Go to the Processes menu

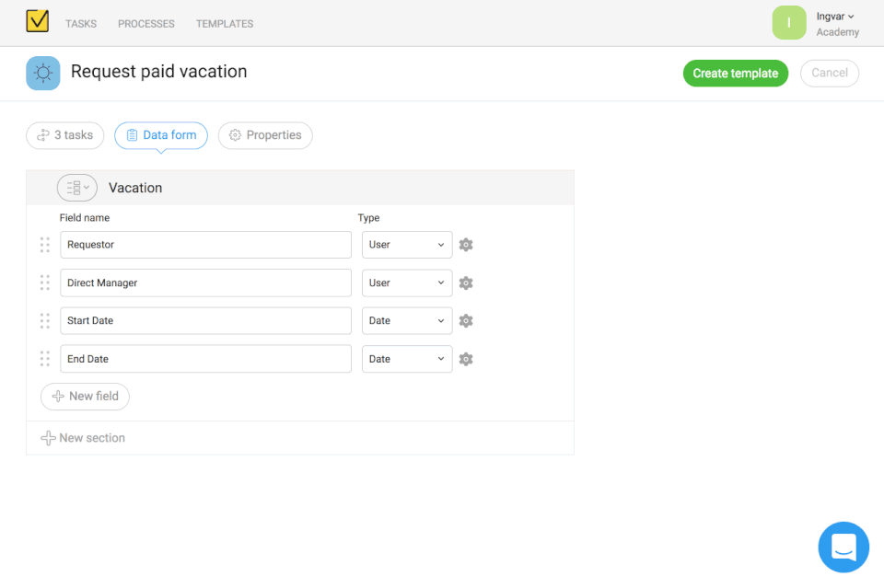(146, 24)
